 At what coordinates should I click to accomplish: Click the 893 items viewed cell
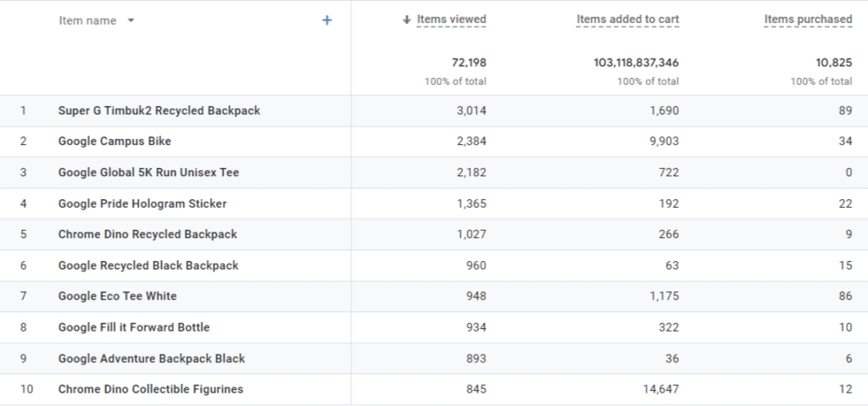[x=476, y=359]
